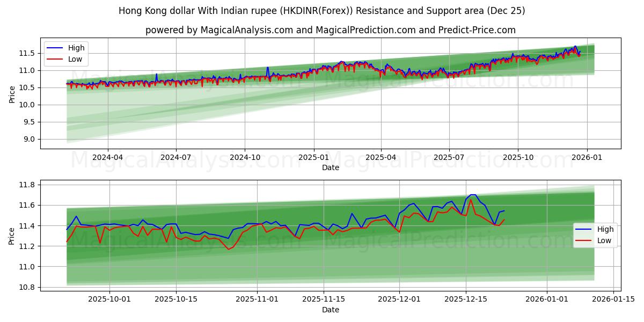The image size is (644, 322).
Task: Select the 2025-12-01 tick label on the bottom chart
Action: tap(399, 297)
